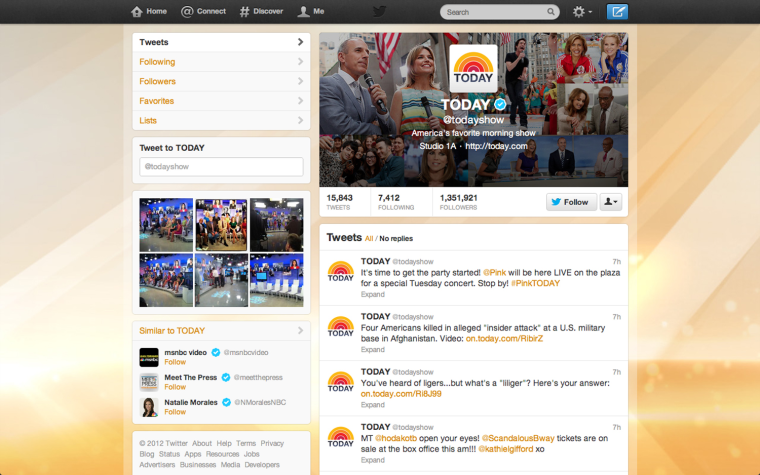The image size is (760, 475).
Task: Click the @todayshow tweet input box
Action: [x=222, y=166]
